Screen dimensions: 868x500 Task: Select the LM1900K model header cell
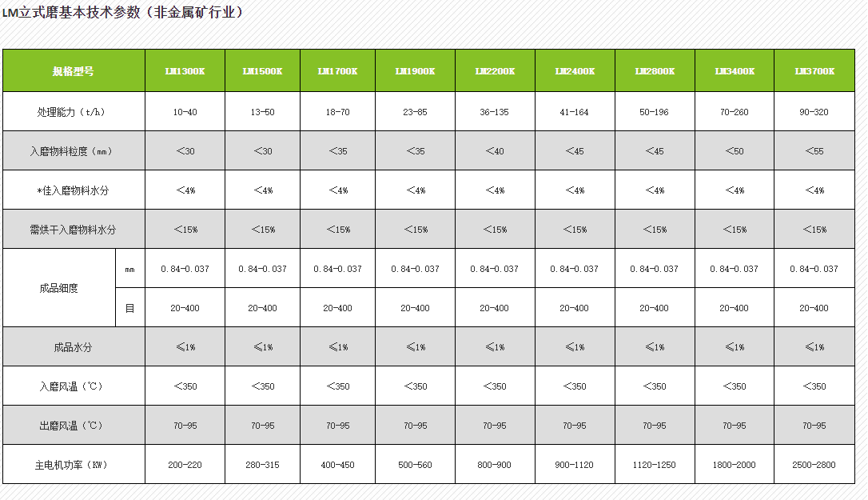pos(415,71)
